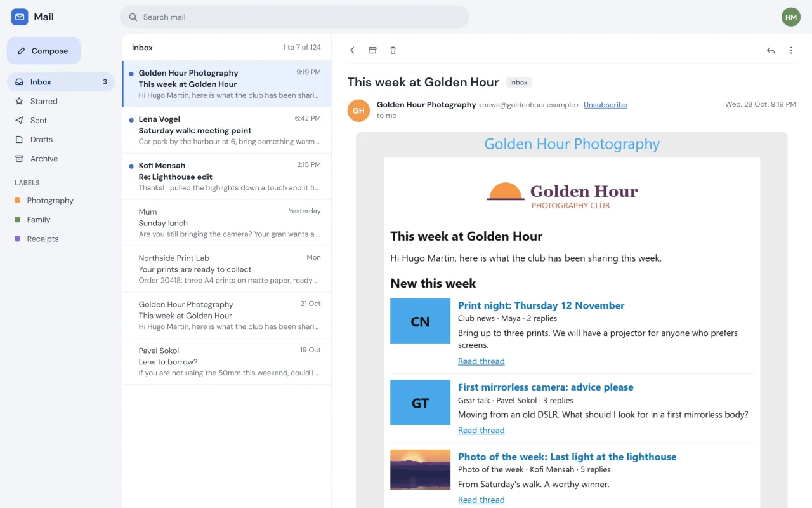
Task: Open Lena Vogel's Saturday walk email
Action: pyautogui.click(x=226, y=130)
